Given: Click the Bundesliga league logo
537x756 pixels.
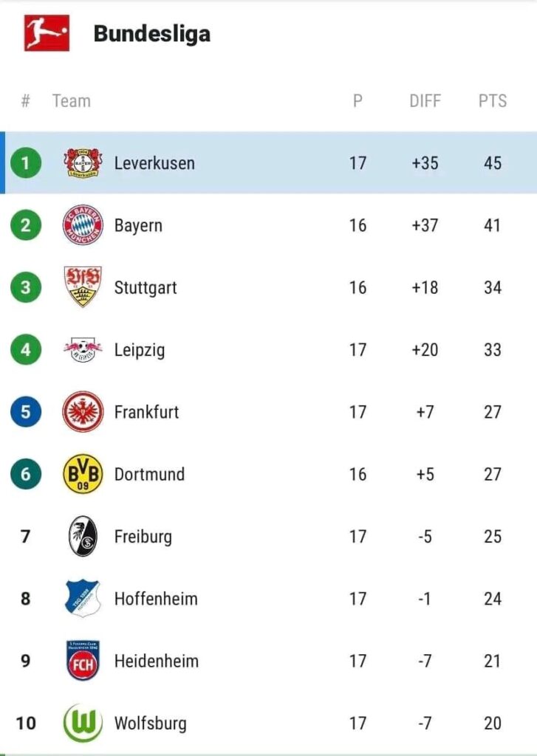Looking at the screenshot, I should 47,33.
